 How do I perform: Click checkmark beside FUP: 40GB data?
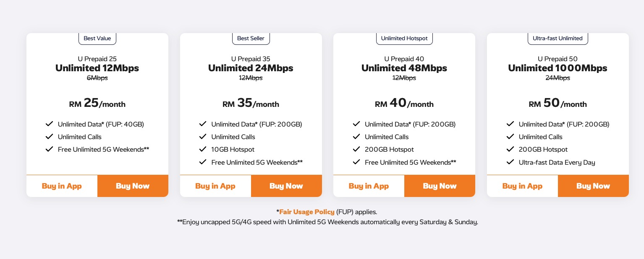[x=50, y=124]
